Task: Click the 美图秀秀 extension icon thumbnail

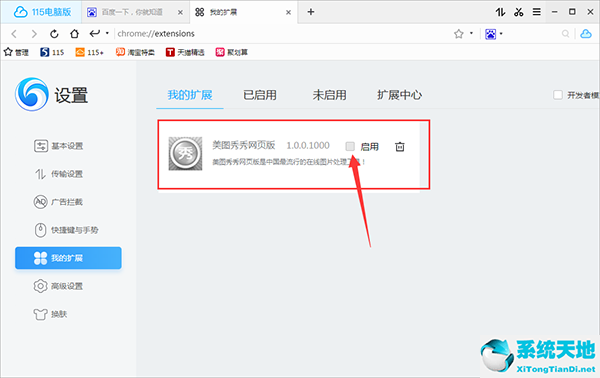Action: [186, 153]
